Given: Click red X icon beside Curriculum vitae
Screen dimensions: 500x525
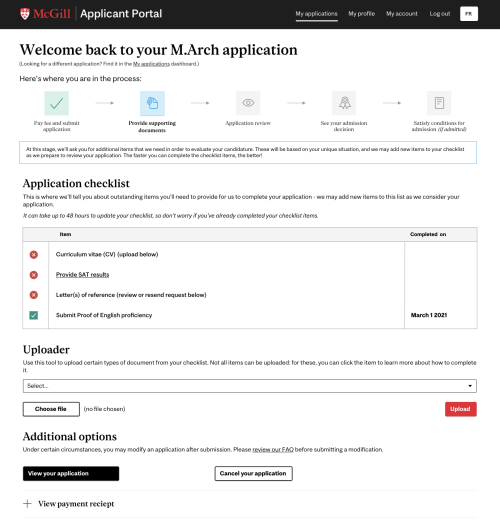Looking at the screenshot, I should tap(33, 255).
